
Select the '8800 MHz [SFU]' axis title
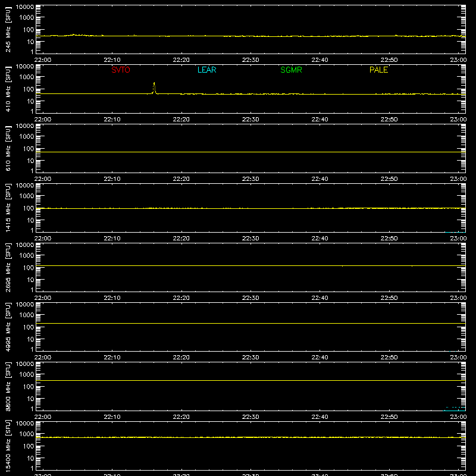tap(8, 386)
